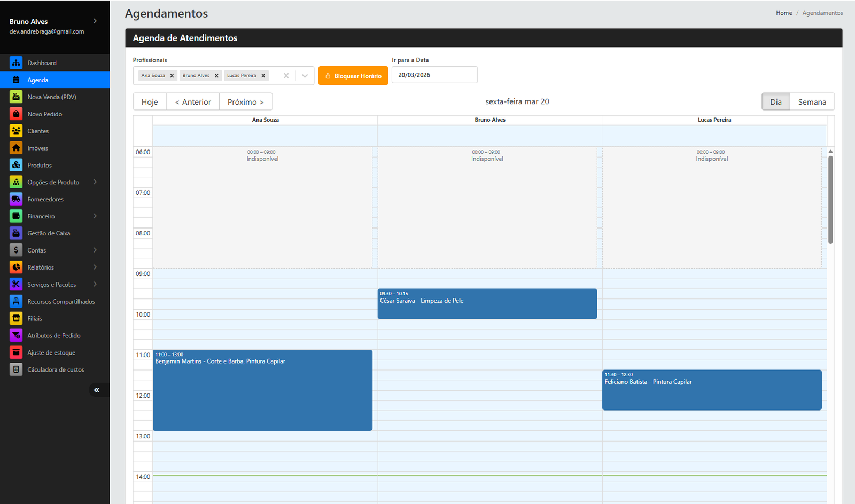This screenshot has height=504, width=855.
Task: Open Nova Venda (PDV) icon
Action: [x=16, y=97]
